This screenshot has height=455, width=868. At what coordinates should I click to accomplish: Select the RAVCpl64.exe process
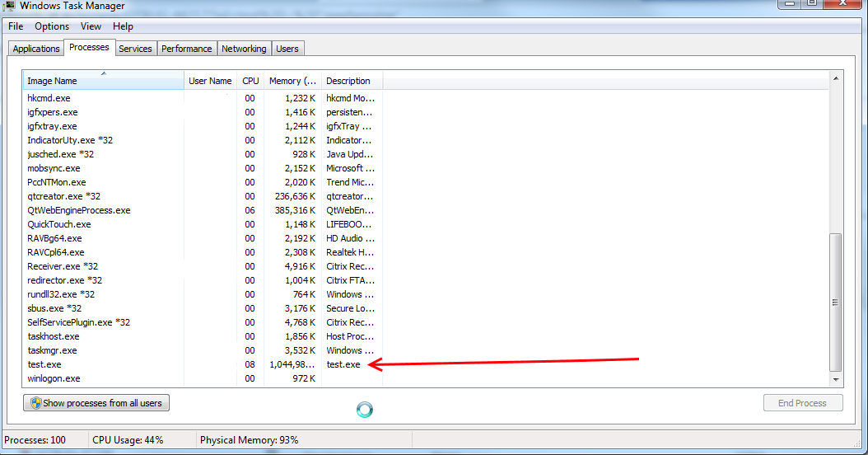click(x=55, y=252)
